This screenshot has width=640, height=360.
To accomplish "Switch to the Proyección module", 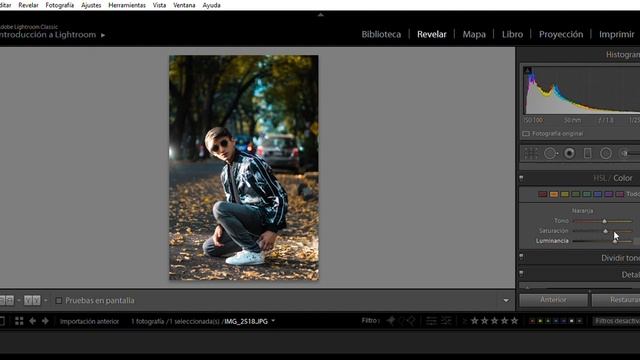I will point(561,34).
